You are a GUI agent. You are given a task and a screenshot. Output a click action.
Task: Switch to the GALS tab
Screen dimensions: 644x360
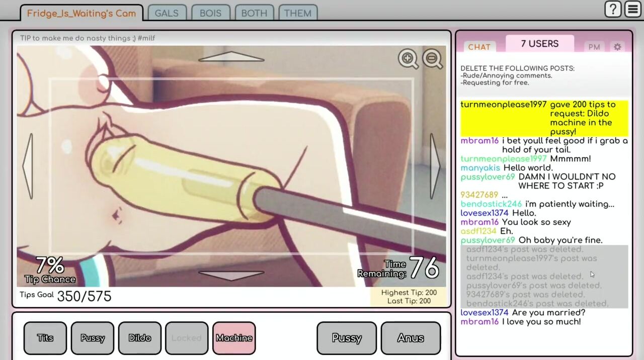pos(167,13)
